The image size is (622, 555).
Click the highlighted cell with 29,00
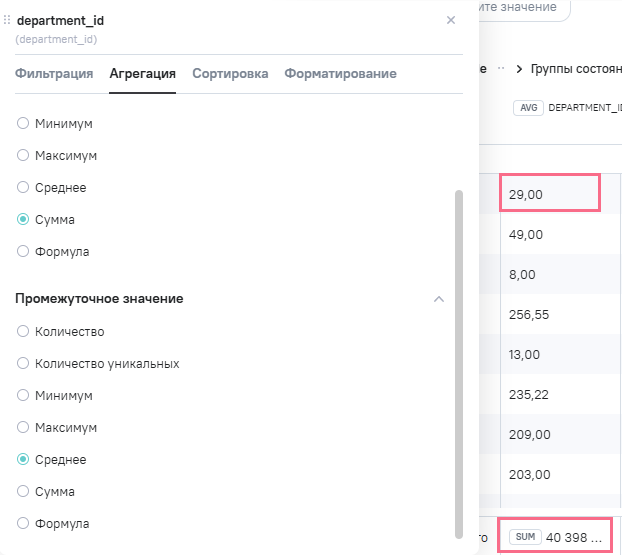pyautogui.click(x=549, y=194)
